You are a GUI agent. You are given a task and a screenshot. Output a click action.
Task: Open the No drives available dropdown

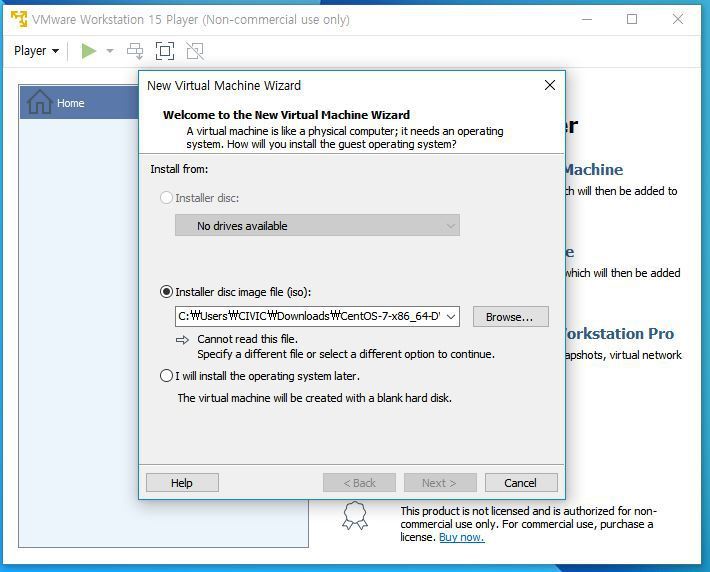coord(317,226)
